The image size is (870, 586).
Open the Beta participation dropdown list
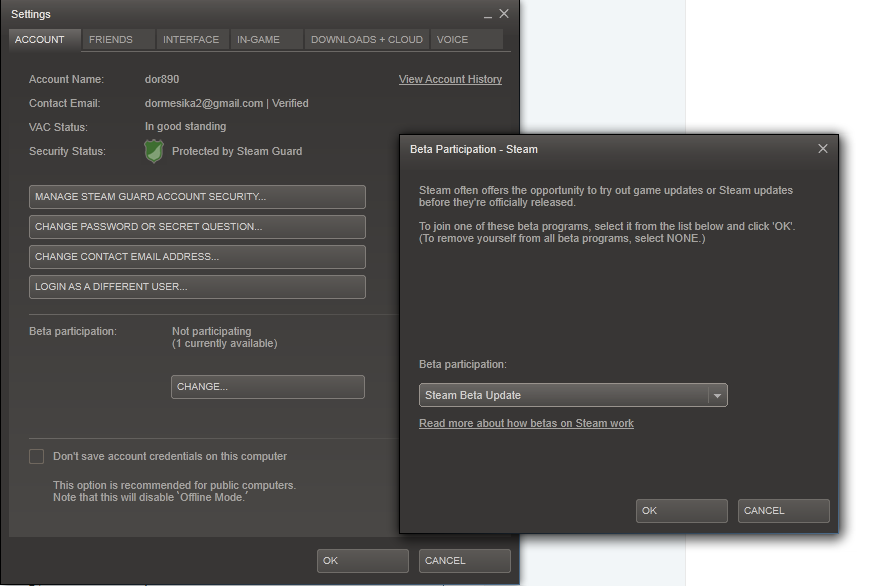point(716,395)
